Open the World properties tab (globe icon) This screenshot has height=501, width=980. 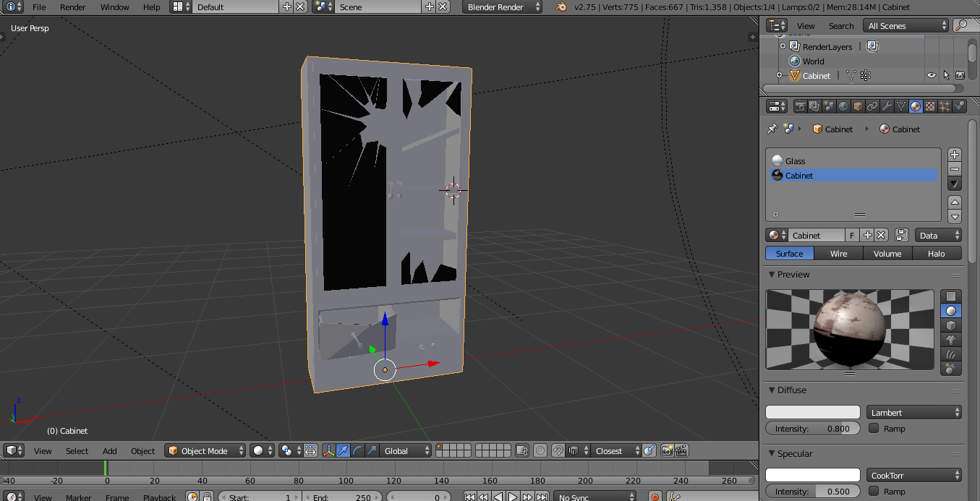point(843,106)
